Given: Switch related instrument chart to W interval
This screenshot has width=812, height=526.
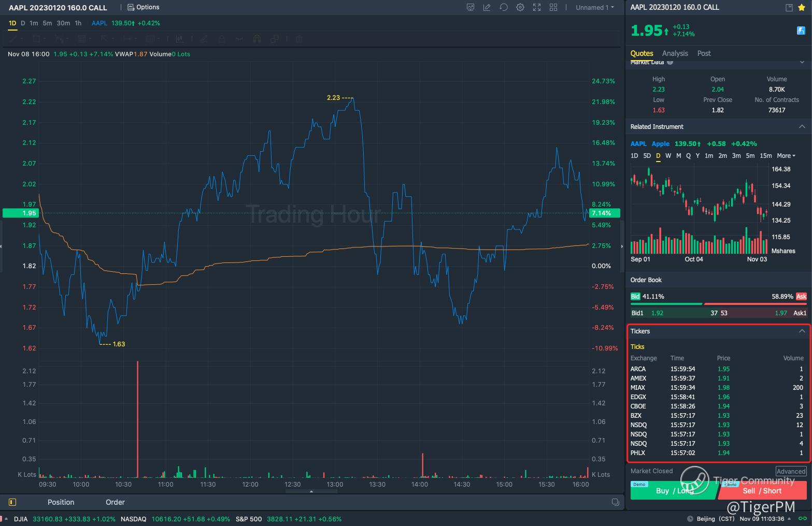Looking at the screenshot, I should point(668,156).
